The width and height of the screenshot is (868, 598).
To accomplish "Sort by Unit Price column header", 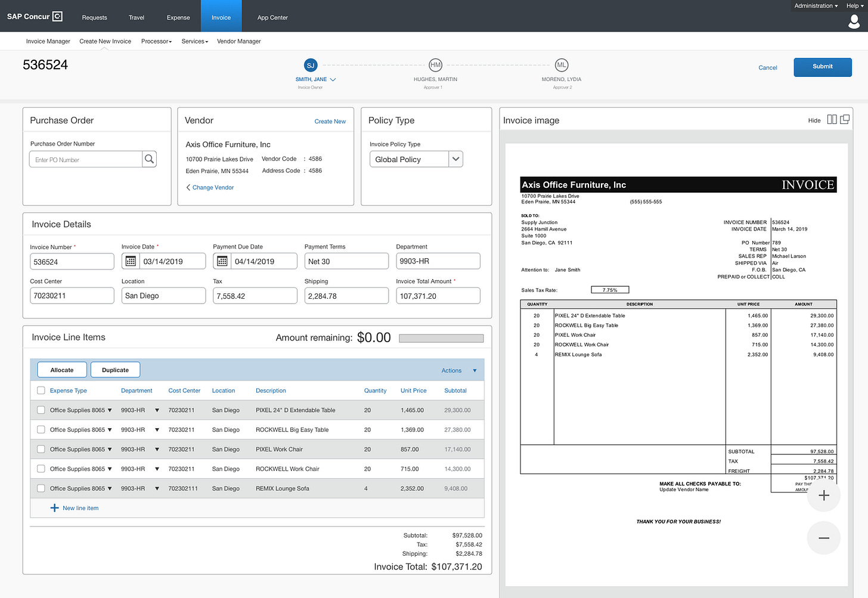I will point(413,391).
